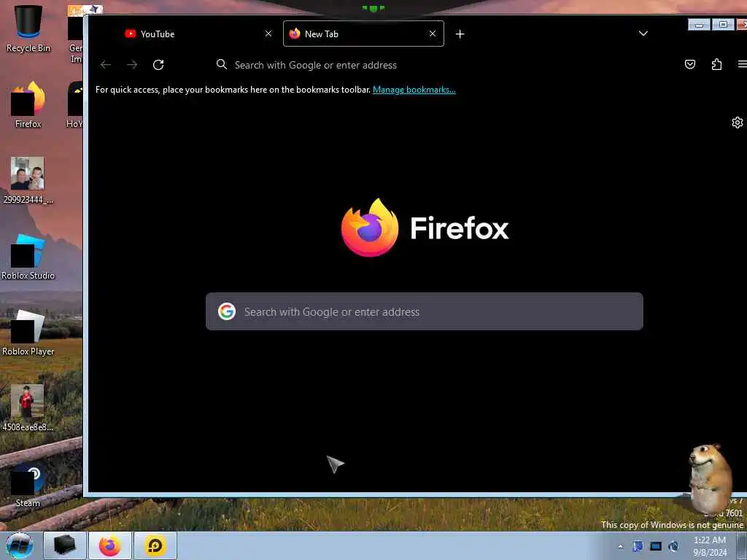Go back with the left arrow button
The height and width of the screenshot is (560, 747).
pos(106,65)
